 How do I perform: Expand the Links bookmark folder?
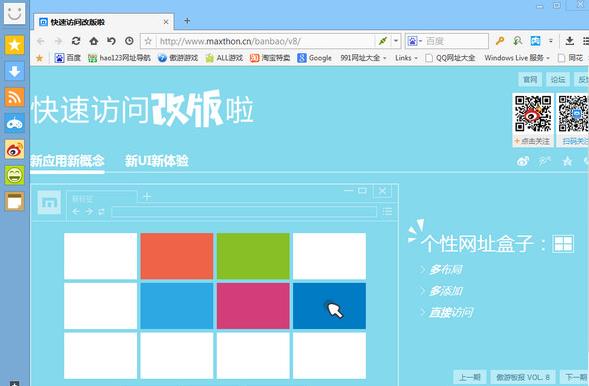[406, 58]
